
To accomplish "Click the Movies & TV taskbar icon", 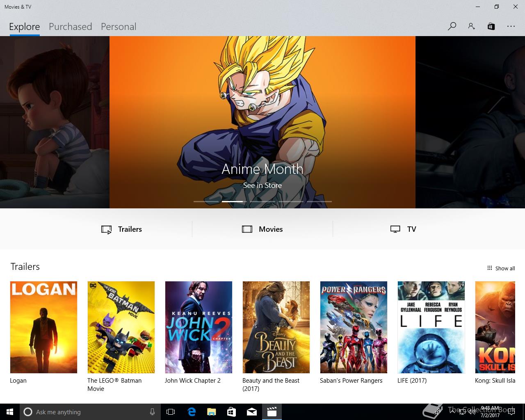I will pos(272,412).
